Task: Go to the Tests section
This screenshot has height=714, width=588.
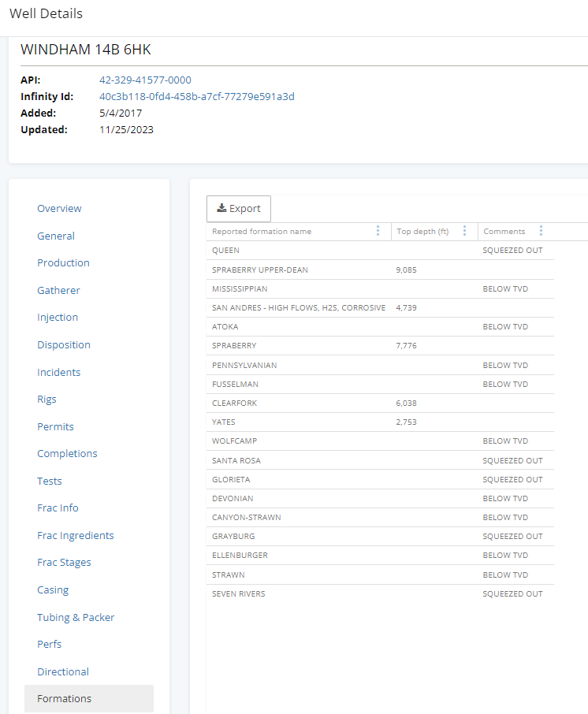Action: pos(49,481)
